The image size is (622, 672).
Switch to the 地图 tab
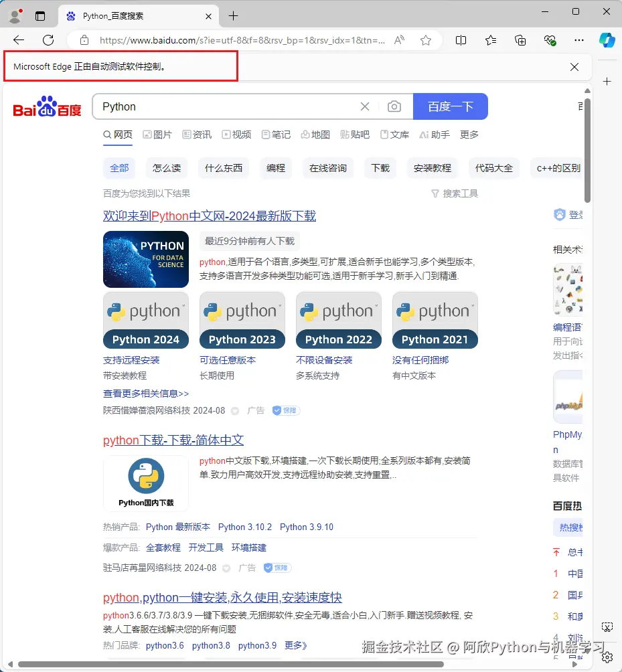(x=315, y=135)
